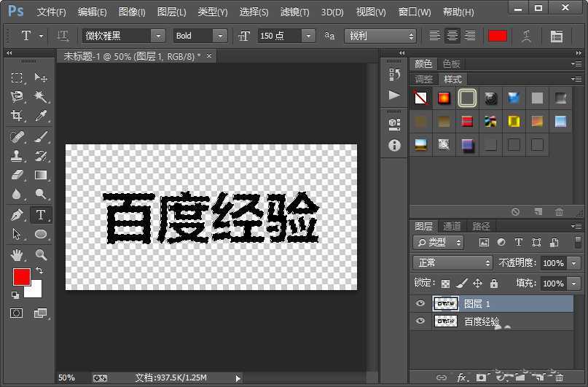Select the Crop tool

click(x=17, y=116)
